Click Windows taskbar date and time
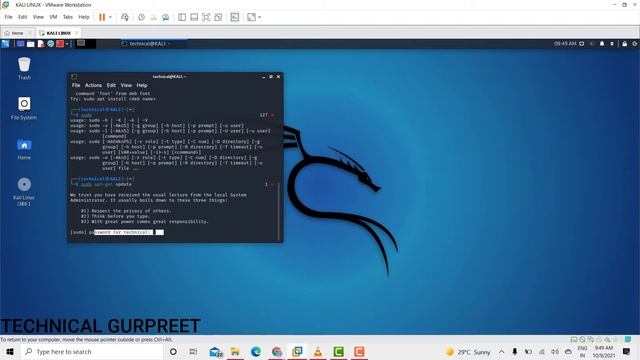The height and width of the screenshot is (360, 640). point(604,351)
